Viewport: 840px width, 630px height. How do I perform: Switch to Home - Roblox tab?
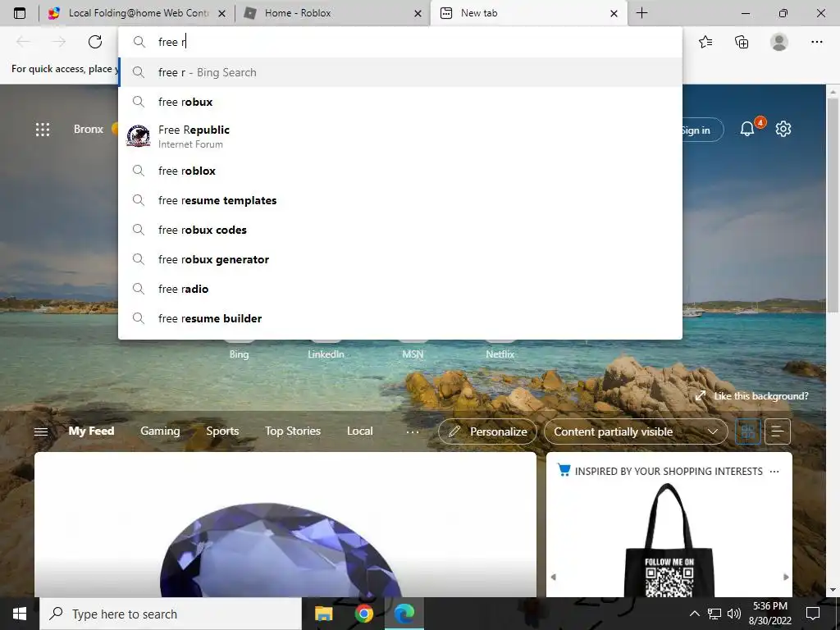coord(332,13)
